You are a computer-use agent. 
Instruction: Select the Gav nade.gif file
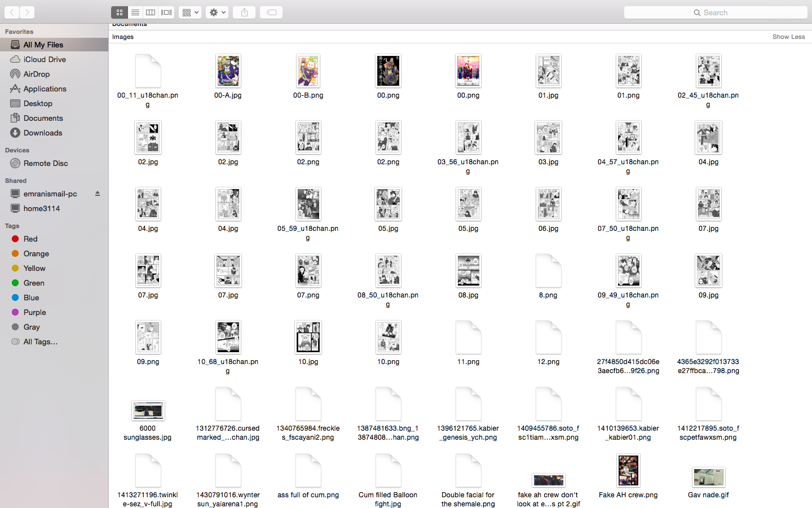pyautogui.click(x=708, y=478)
